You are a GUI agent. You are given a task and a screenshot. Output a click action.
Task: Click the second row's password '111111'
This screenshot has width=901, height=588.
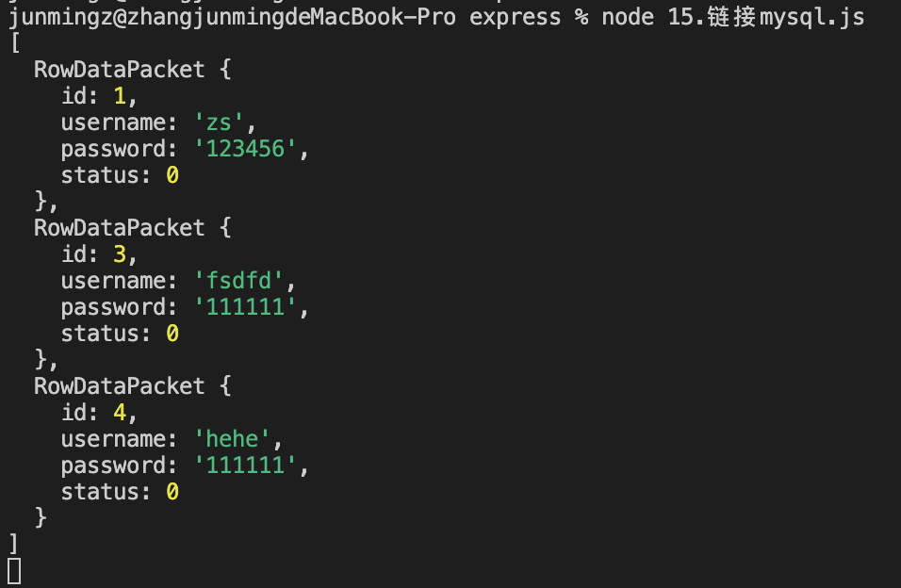pyautogui.click(x=245, y=307)
